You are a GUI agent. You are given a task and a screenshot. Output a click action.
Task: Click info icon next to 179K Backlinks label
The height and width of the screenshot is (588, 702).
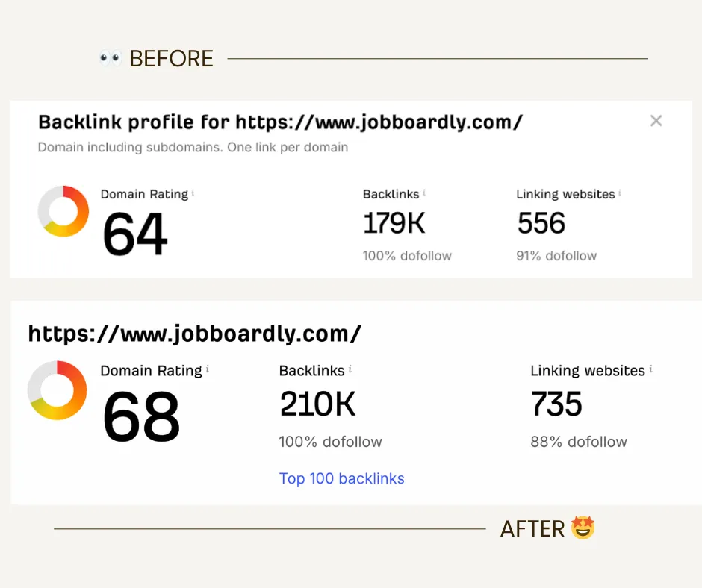tap(424, 193)
